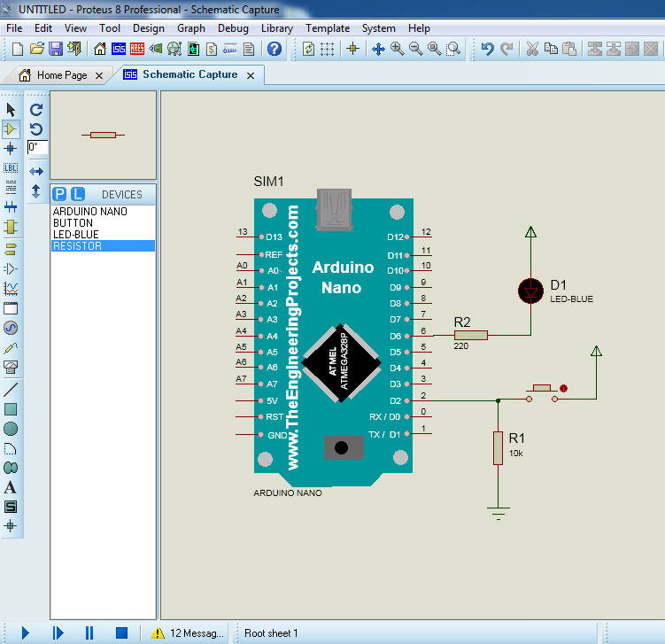Image resolution: width=665 pixels, height=644 pixels.
Task: Open the Debug menu
Action: pos(233,28)
